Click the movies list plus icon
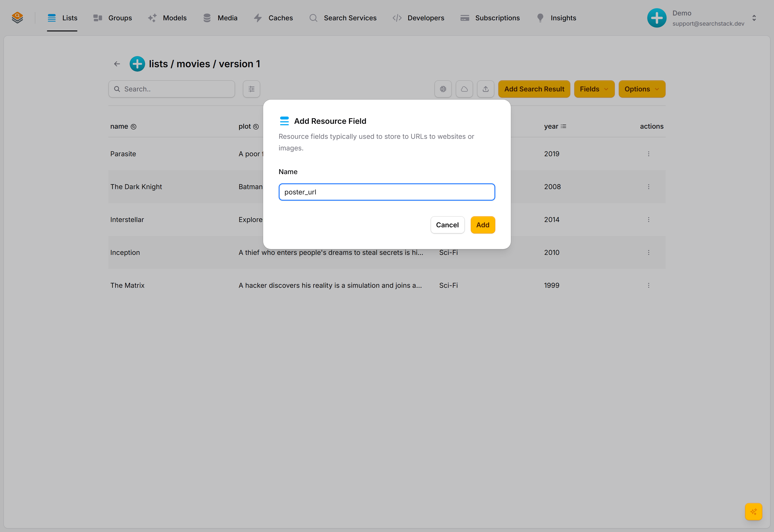This screenshot has height=532, width=774. 137,64
